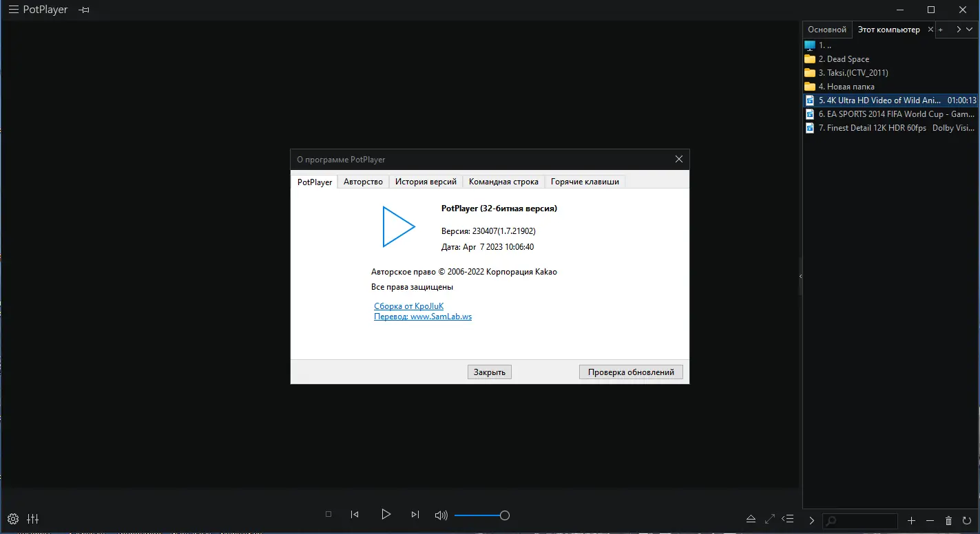The image size is (980, 534).
Task: Open PotPlayer preferences via gear icon
Action: 14,519
